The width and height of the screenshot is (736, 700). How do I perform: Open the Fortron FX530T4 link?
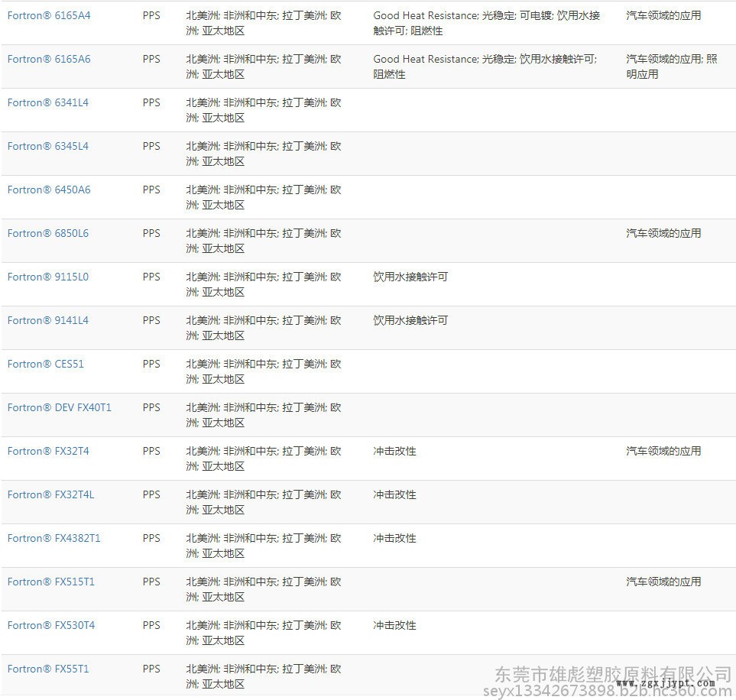click(x=51, y=625)
